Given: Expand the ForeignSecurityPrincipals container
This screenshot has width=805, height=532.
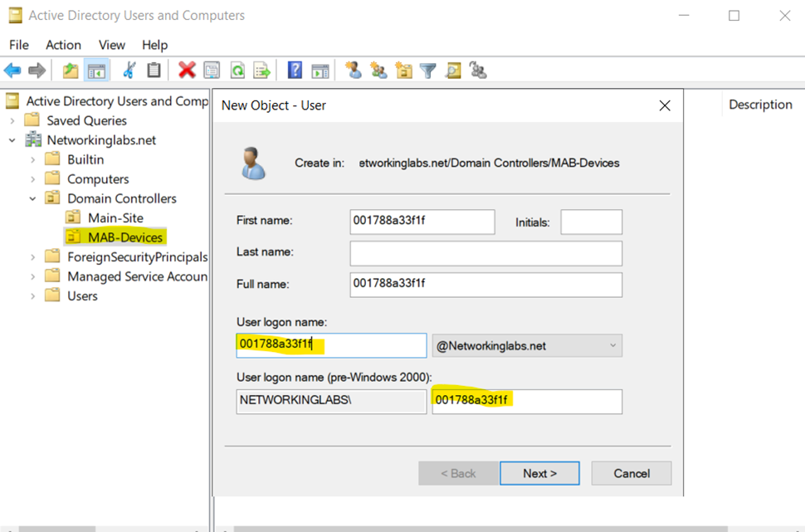Looking at the screenshot, I should [33, 257].
